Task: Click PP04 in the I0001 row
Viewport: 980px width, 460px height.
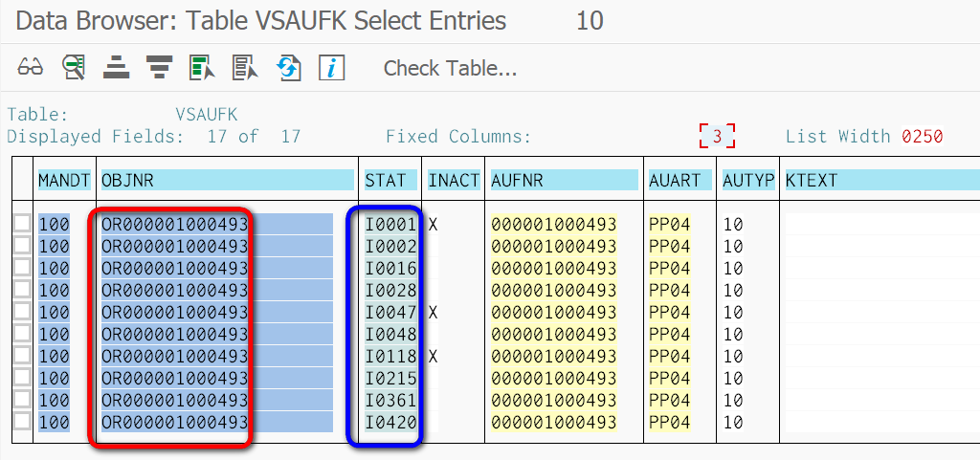Action: [669, 224]
